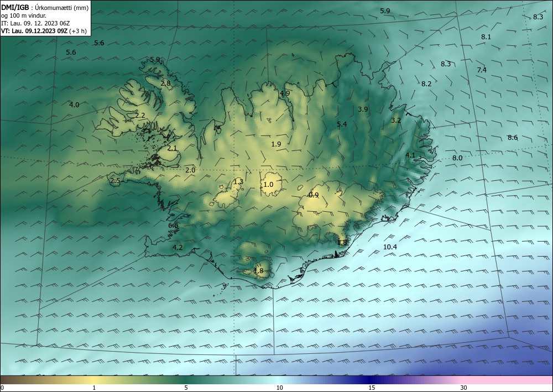Pick the dark navy section of the color scale

[371, 380]
